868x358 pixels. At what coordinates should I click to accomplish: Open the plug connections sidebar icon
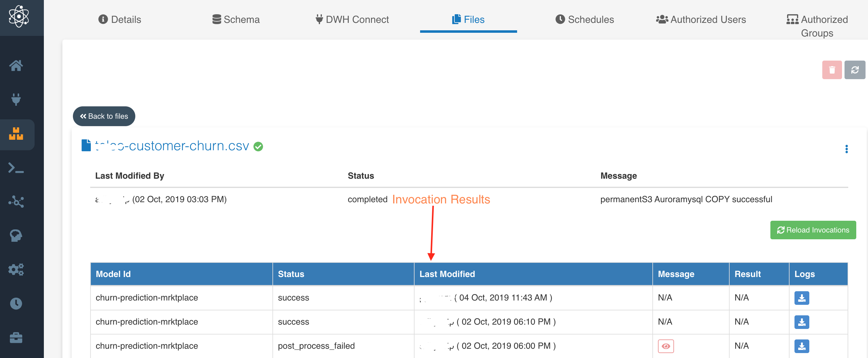point(16,100)
